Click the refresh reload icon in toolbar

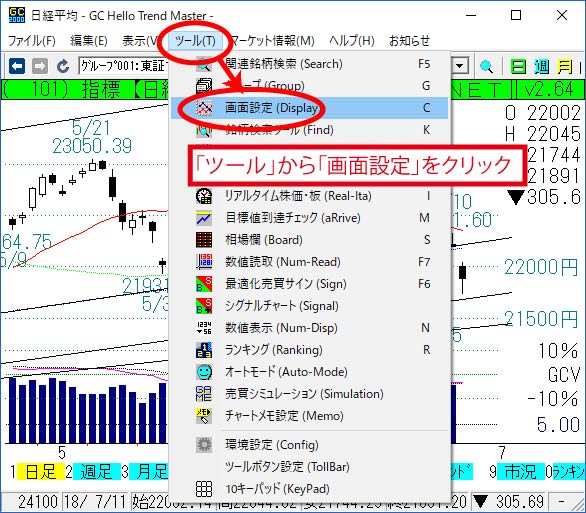(63, 66)
